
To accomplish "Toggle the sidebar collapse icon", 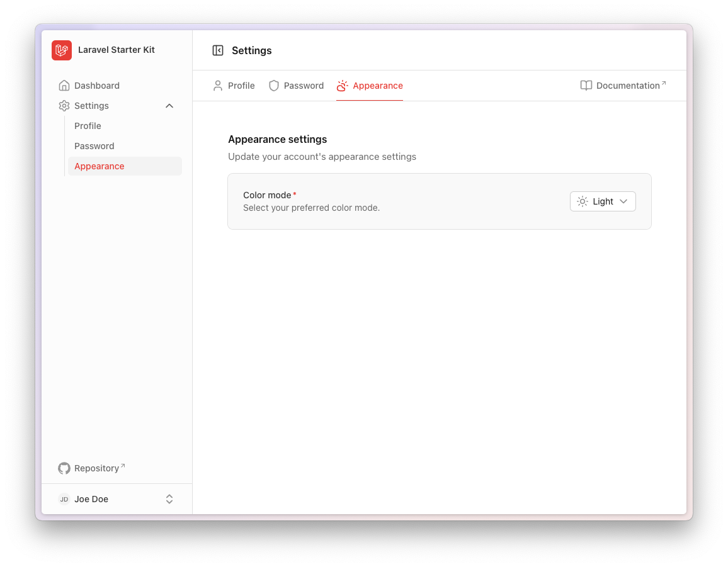I will click(218, 50).
